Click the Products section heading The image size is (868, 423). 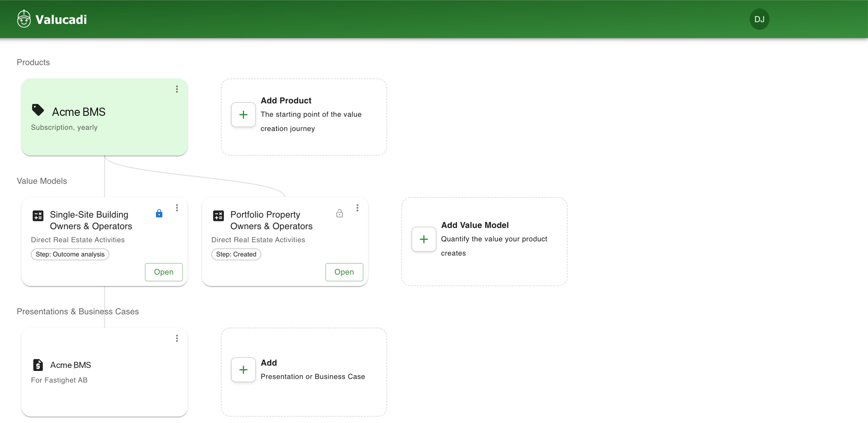click(x=33, y=62)
